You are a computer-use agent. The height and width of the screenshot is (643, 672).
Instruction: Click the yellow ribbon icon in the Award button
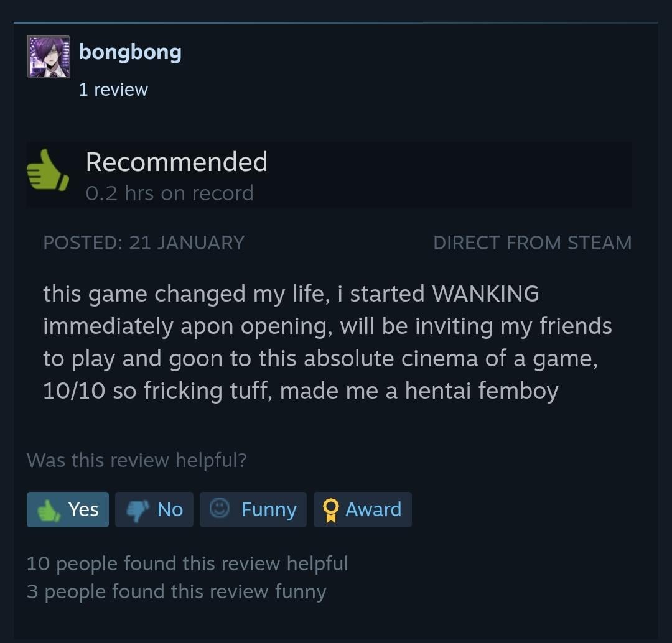(x=330, y=510)
